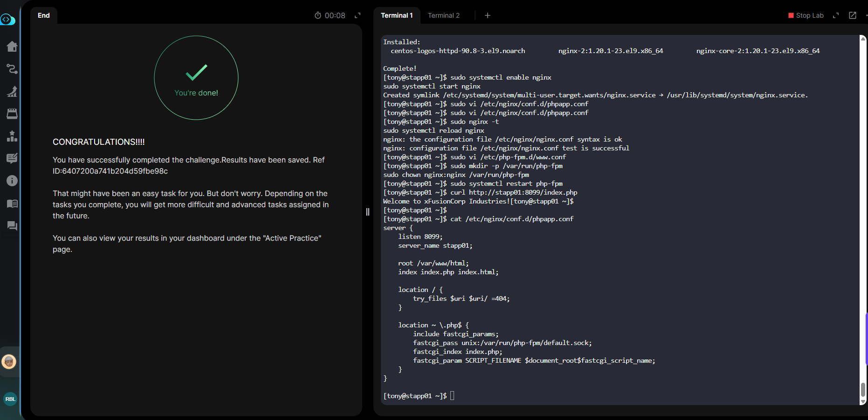The image size is (868, 420).
Task: Click the terminal scrollbar thumb
Action: [x=863, y=390]
